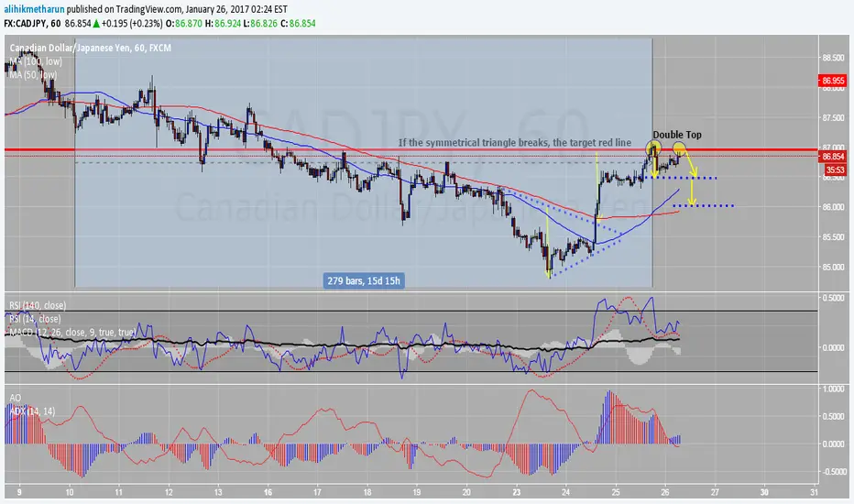This screenshot has width=854, height=504.
Task: Click the +0.195 (+0.23%) change value
Action: click(132, 24)
